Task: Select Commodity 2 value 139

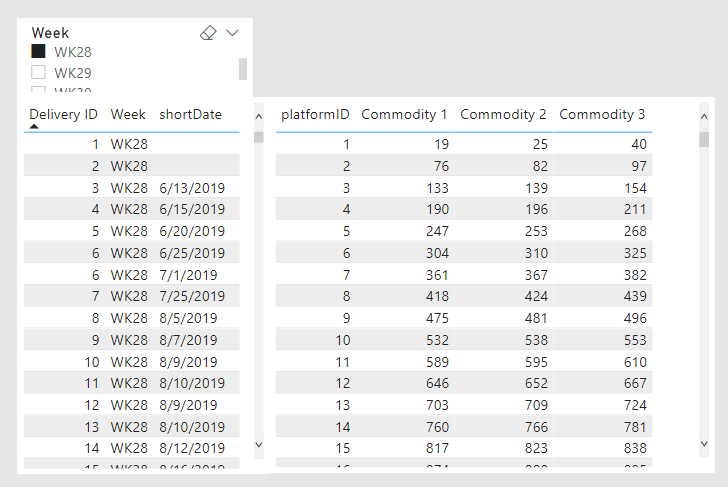Action: [537, 188]
